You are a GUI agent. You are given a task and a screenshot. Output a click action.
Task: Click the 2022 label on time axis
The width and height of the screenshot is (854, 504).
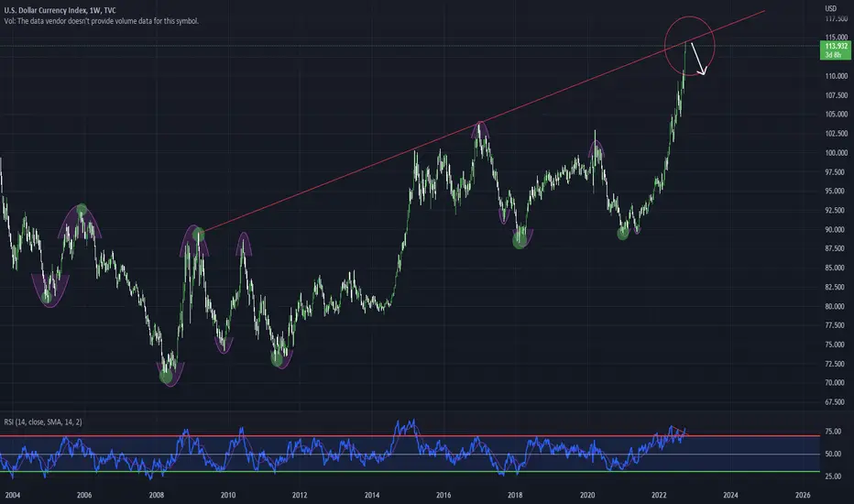659,495
